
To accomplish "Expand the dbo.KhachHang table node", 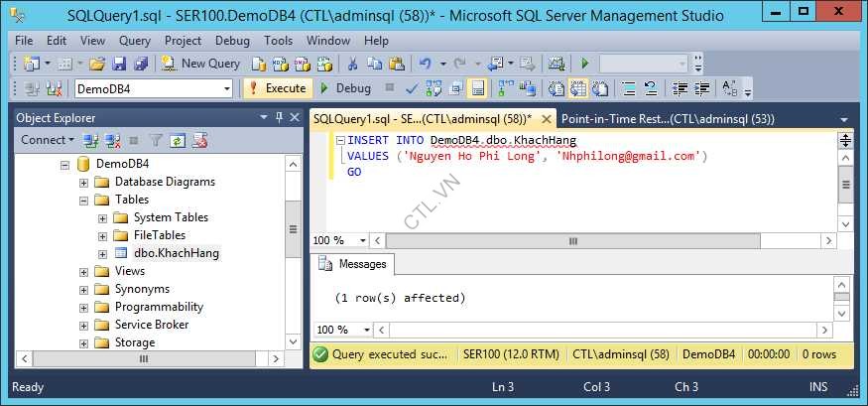I will click(103, 253).
